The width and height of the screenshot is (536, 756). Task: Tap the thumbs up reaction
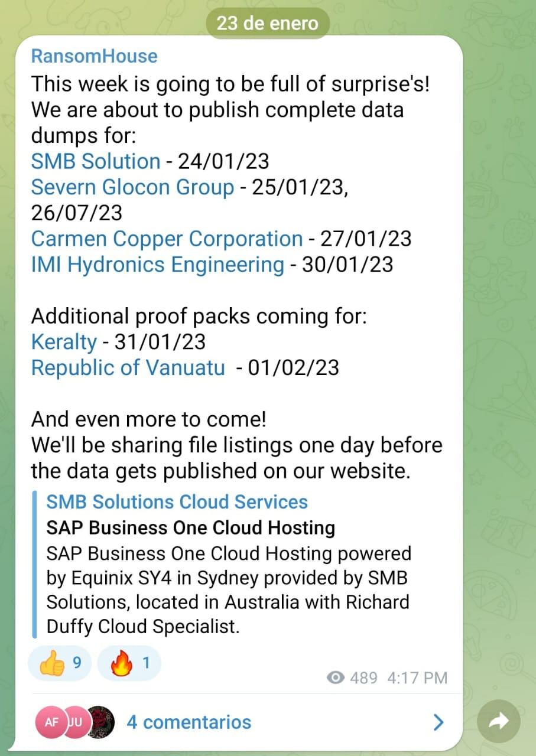click(59, 664)
